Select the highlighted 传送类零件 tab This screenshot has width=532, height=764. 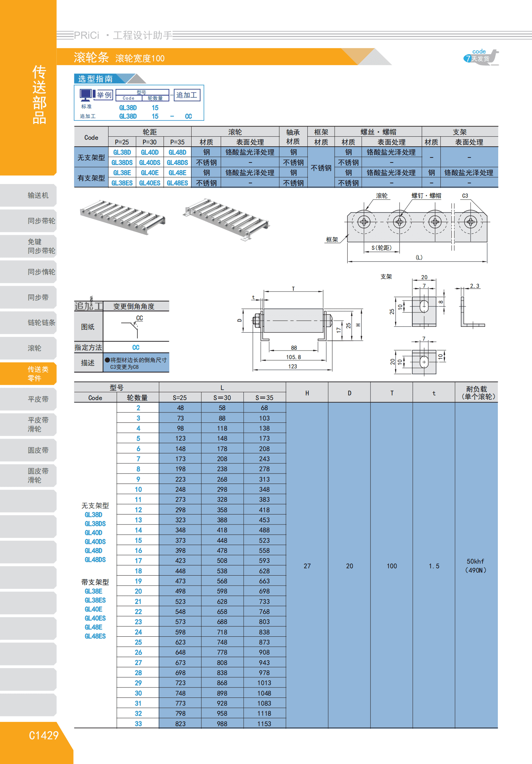pos(28,374)
